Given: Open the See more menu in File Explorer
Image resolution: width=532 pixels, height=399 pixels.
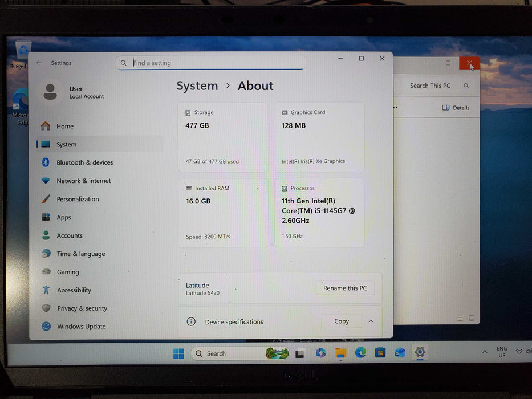Looking at the screenshot, I should [395, 107].
